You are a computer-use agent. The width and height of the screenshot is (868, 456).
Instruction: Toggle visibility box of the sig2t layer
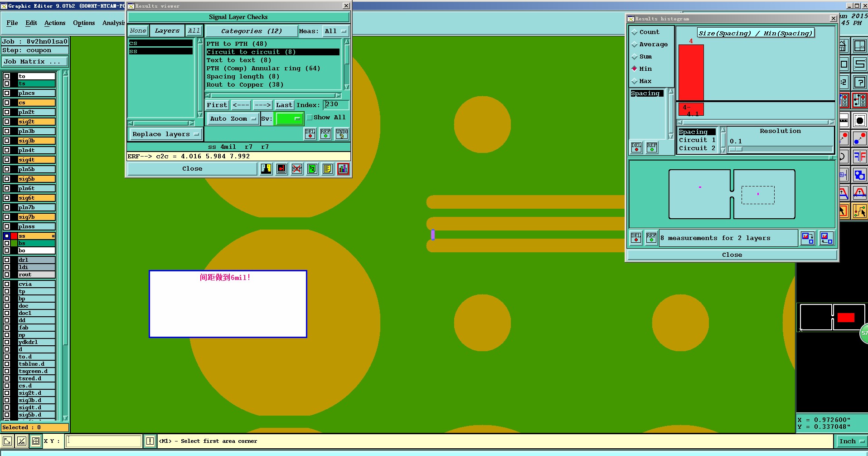click(x=7, y=122)
